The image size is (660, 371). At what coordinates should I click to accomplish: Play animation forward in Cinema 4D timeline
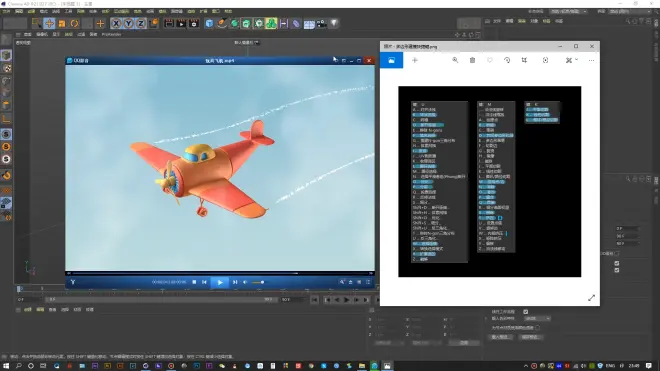point(346,300)
